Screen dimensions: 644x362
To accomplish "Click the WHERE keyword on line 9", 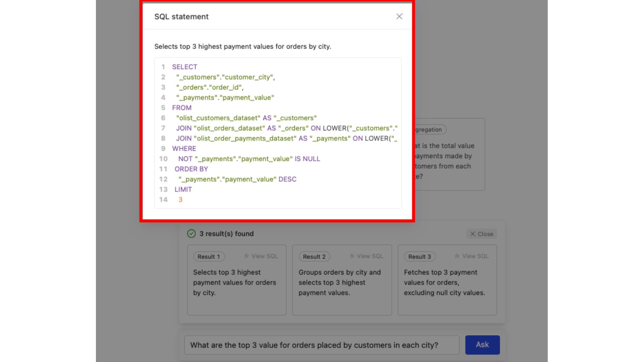I will [184, 148].
